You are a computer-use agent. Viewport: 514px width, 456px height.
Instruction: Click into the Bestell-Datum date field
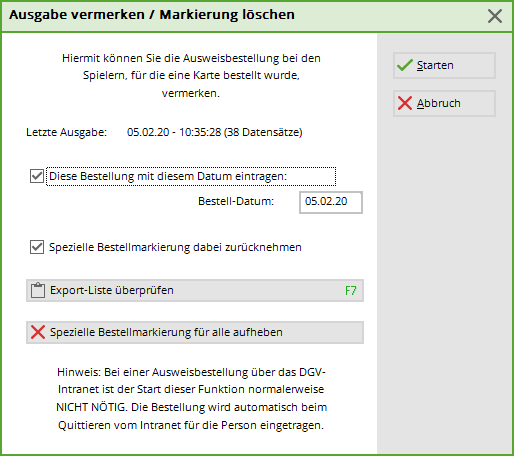[x=331, y=202]
